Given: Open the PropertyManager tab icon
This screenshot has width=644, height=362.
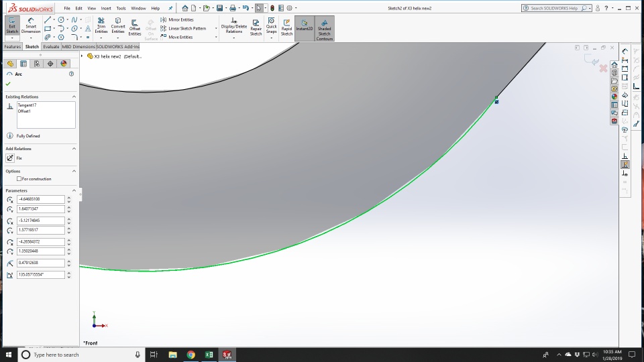Looking at the screenshot, I should point(23,64).
